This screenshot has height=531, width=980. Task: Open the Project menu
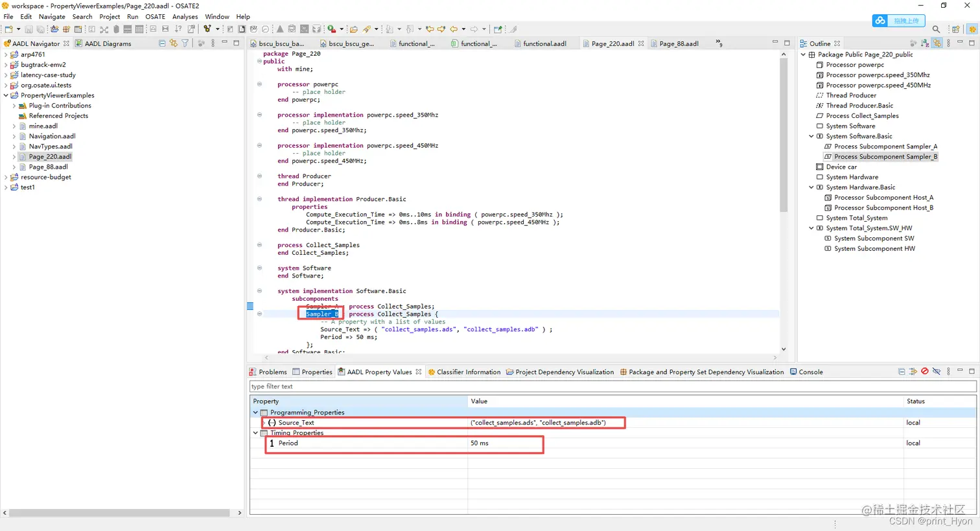click(x=110, y=17)
